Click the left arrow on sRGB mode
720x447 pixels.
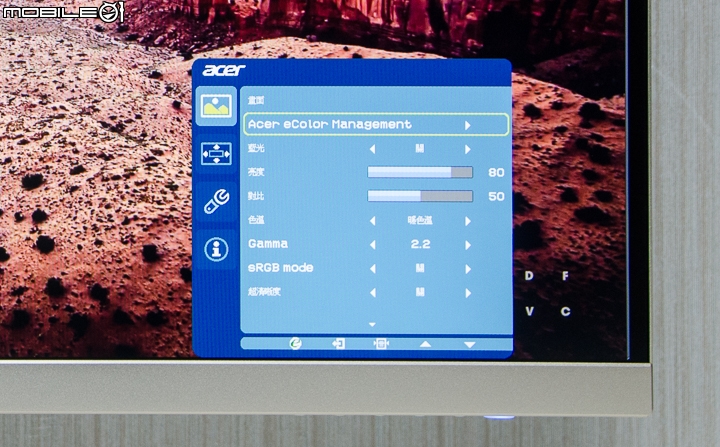click(372, 269)
